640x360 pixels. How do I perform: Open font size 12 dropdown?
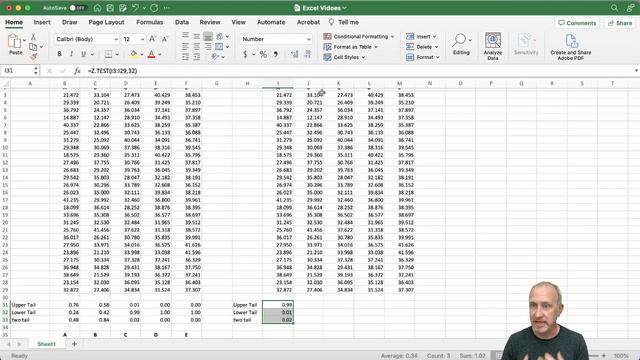pyautogui.click(x=142, y=39)
